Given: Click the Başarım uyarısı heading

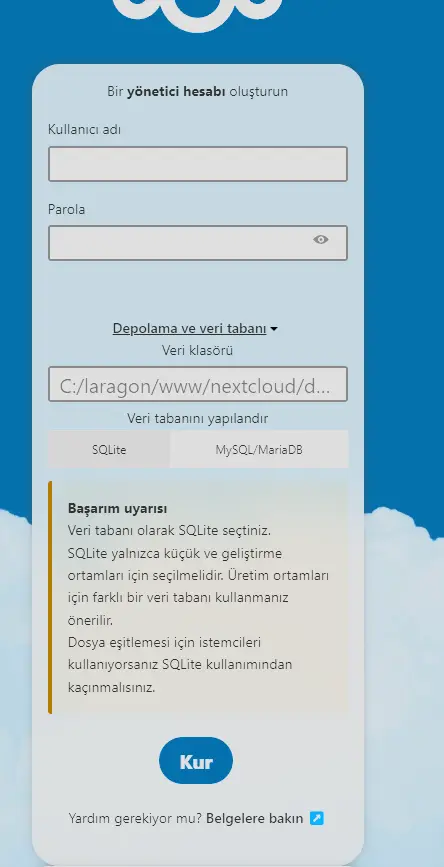Looking at the screenshot, I should point(117,508).
